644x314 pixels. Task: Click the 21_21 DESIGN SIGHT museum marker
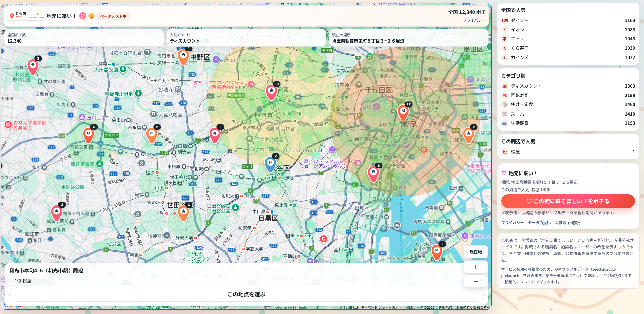coord(332,150)
